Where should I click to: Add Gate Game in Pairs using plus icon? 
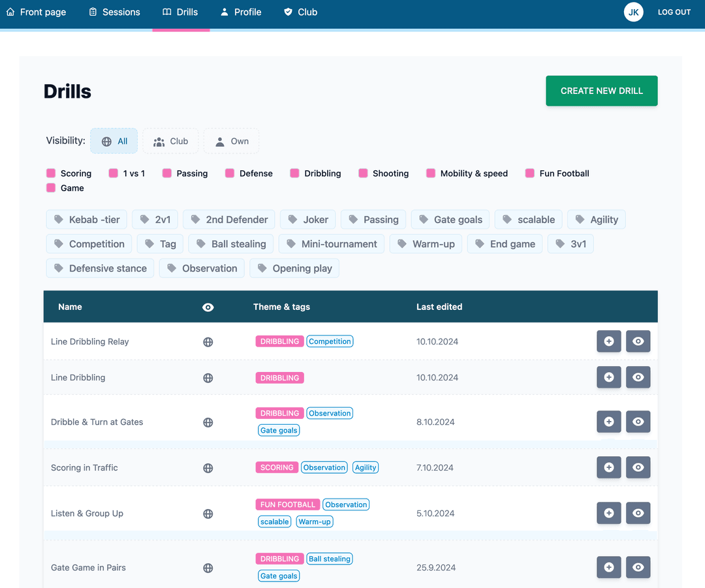[x=609, y=567]
